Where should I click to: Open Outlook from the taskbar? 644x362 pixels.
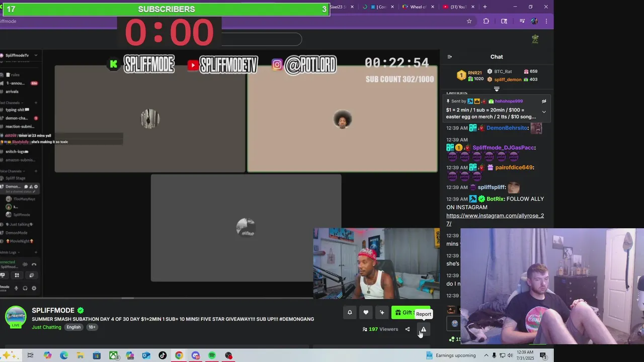click(x=146, y=355)
